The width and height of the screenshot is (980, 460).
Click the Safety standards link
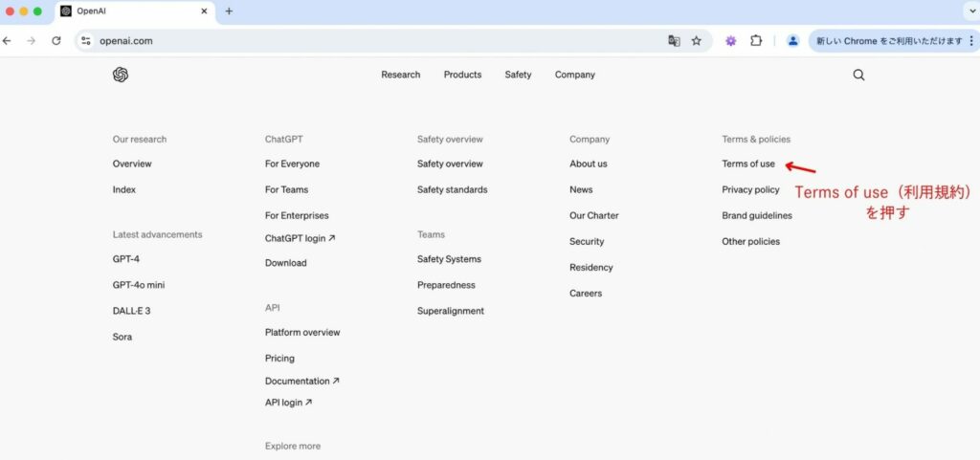click(x=453, y=189)
